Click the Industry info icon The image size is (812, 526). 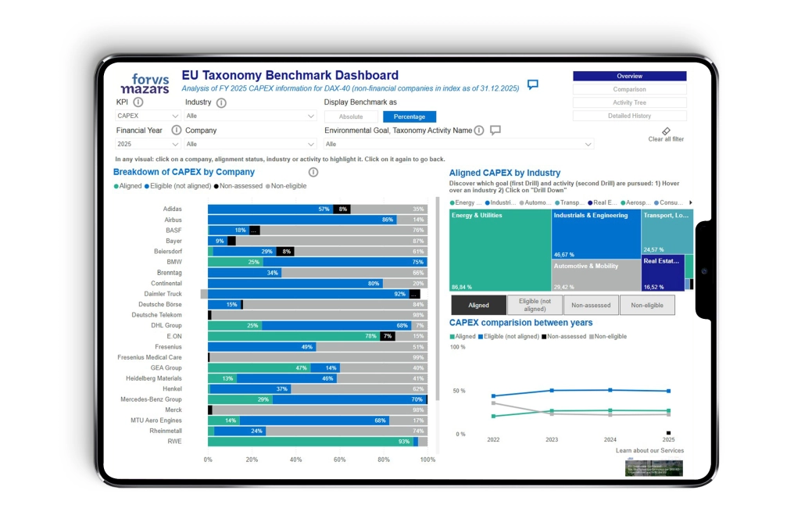click(x=221, y=102)
